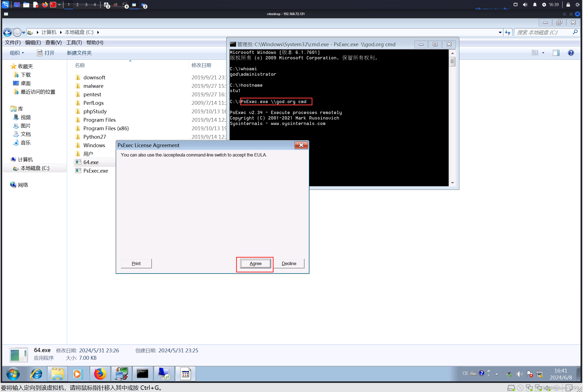This screenshot has width=583, height=392.
Task: Click the Print button in the license dialog
Action: pyautogui.click(x=136, y=263)
